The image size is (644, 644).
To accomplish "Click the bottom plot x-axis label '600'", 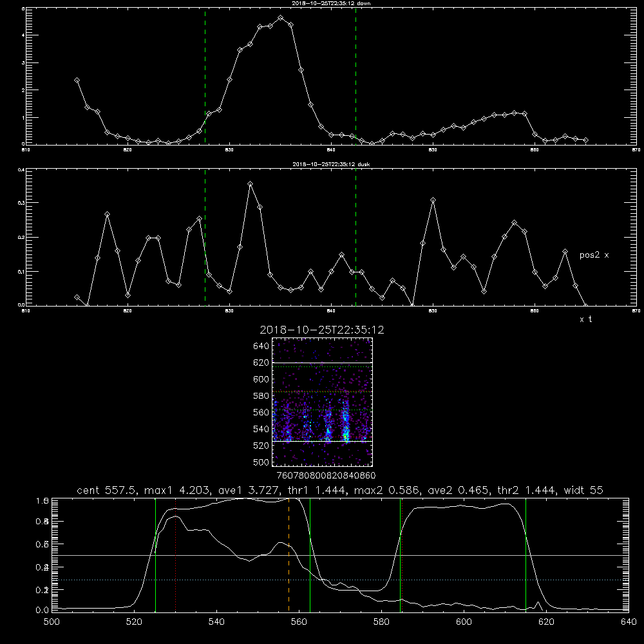I will point(464,622).
